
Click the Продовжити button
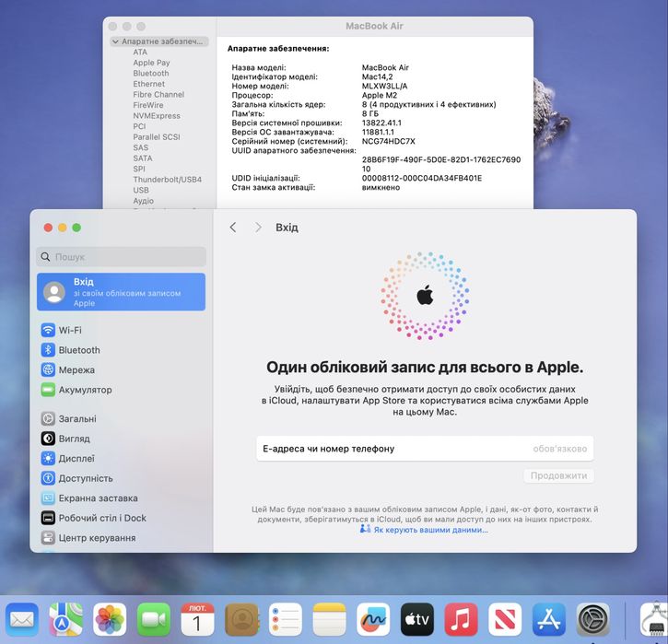[558, 475]
